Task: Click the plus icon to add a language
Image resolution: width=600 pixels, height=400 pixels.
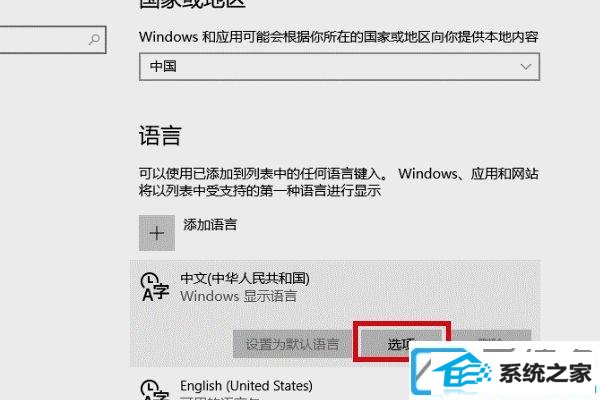Action: pyautogui.click(x=157, y=233)
